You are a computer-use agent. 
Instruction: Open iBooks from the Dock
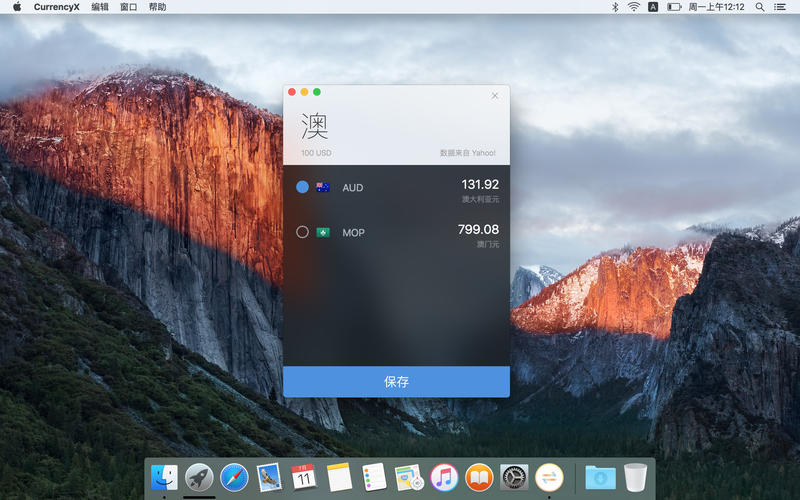click(479, 478)
